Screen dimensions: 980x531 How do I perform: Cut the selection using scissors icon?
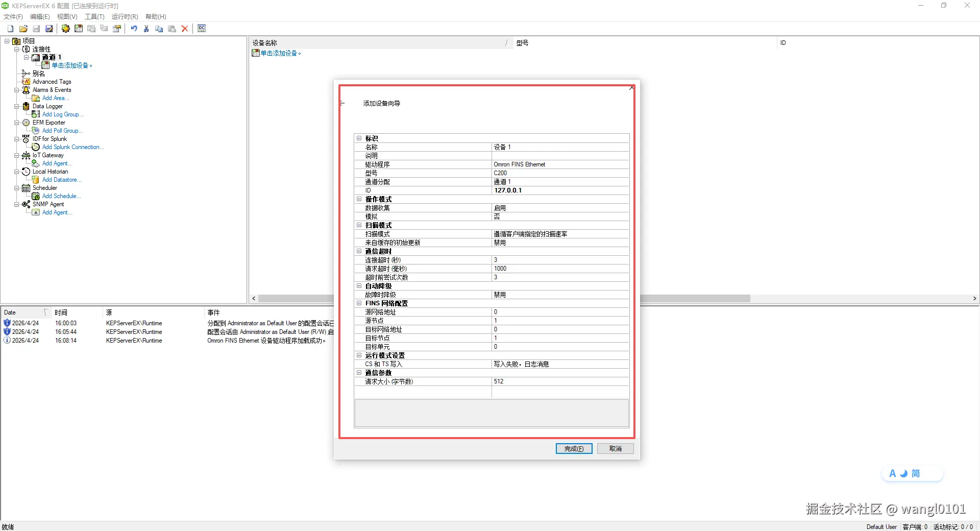tap(146, 29)
